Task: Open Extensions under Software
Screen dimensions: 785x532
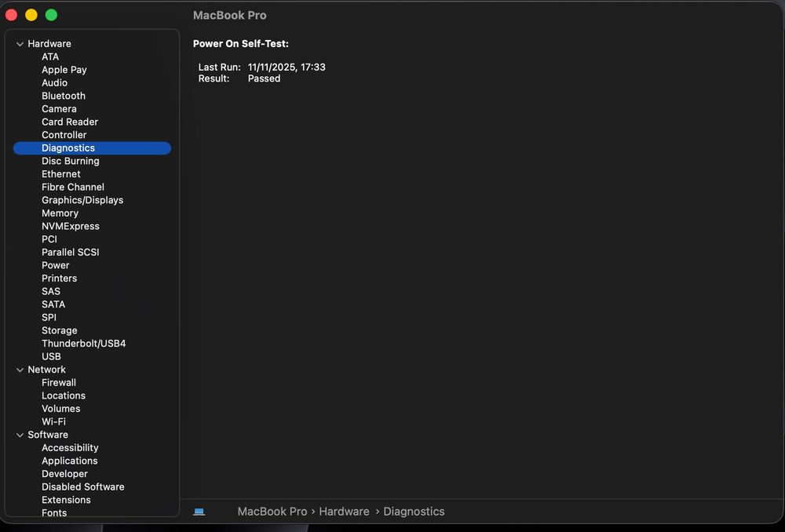Action: (66, 500)
